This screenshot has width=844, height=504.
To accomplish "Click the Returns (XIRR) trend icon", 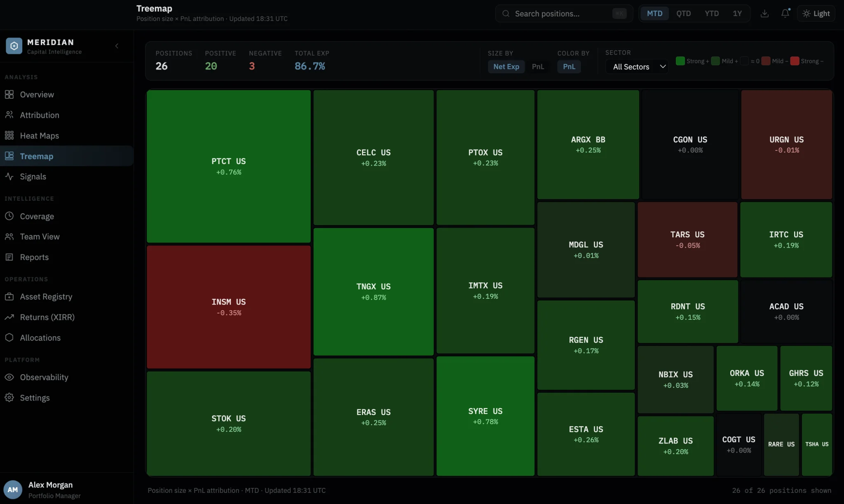I will tap(9, 317).
